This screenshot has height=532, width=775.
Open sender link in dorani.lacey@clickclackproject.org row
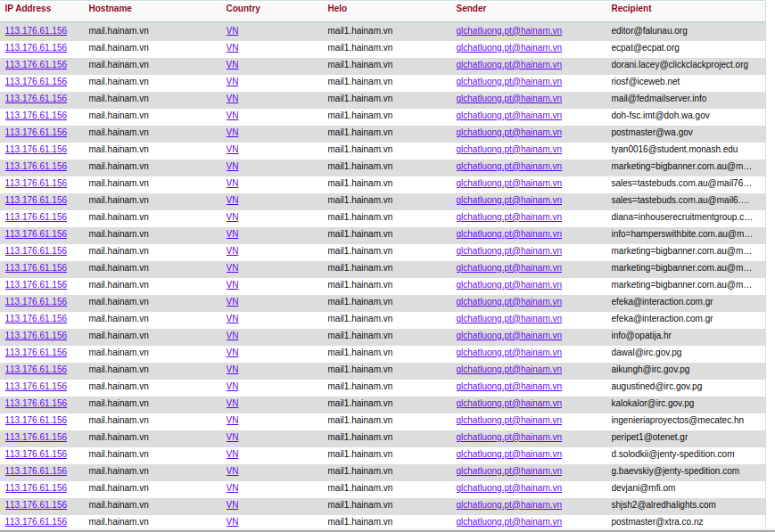click(508, 65)
